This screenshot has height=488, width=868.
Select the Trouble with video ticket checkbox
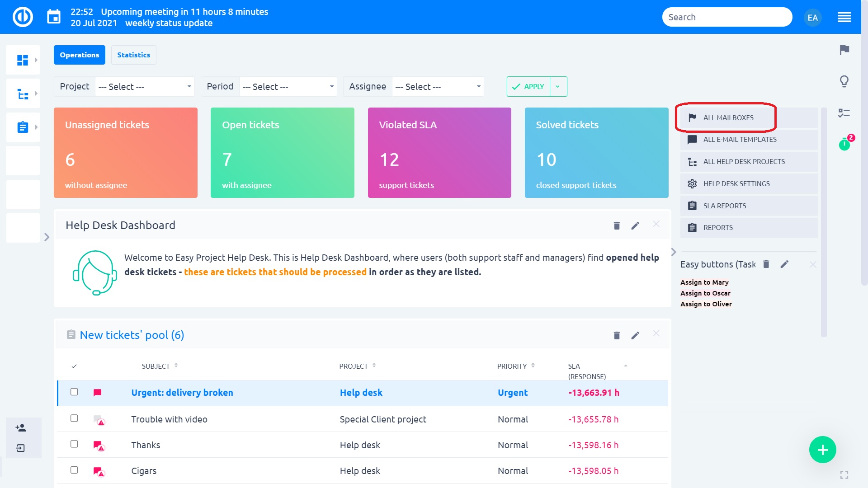click(x=74, y=418)
